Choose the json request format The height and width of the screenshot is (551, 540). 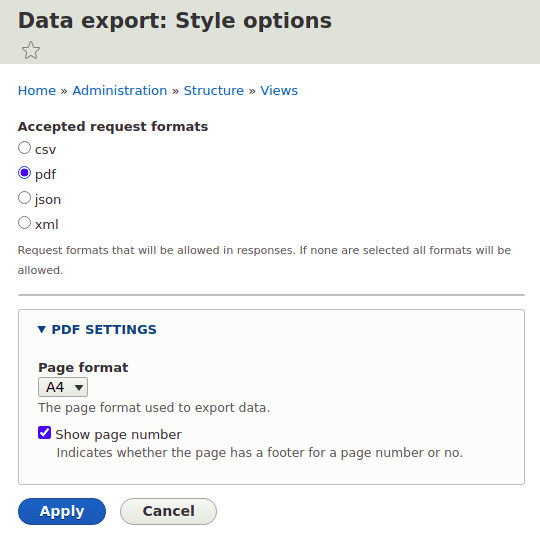pos(24,197)
